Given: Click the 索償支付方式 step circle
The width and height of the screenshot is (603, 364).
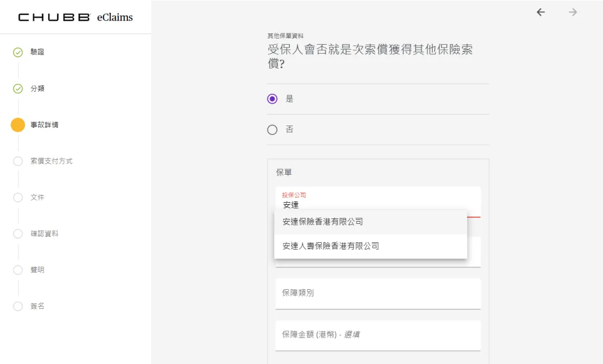Looking at the screenshot, I should pyautogui.click(x=18, y=161).
